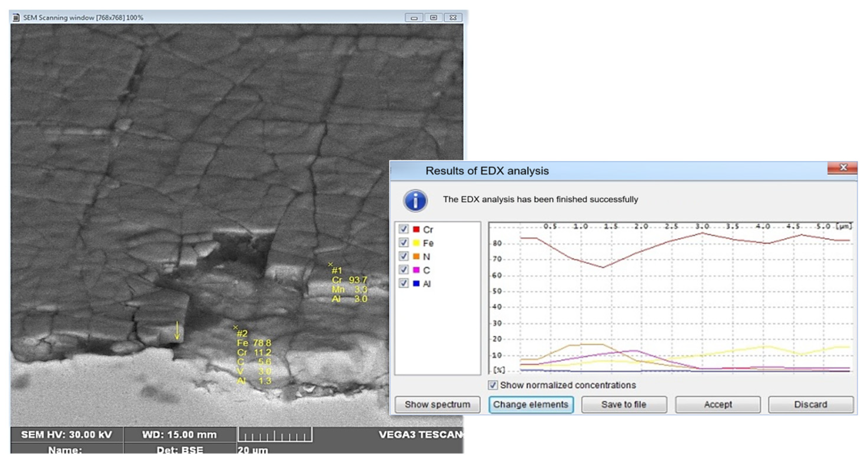Click the 20 µm scale bar
This screenshot has width=868, height=463.
click(275, 435)
